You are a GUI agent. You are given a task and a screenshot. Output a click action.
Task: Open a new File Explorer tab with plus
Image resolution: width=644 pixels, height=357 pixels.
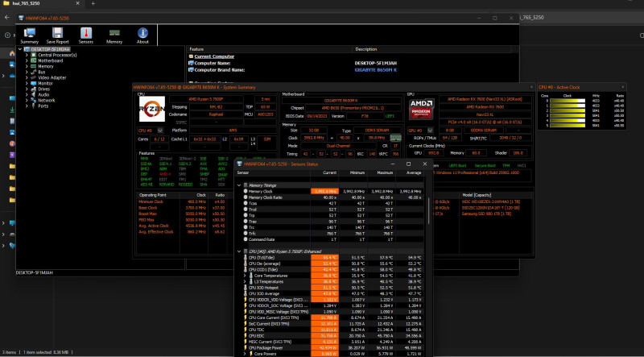(x=93, y=3)
